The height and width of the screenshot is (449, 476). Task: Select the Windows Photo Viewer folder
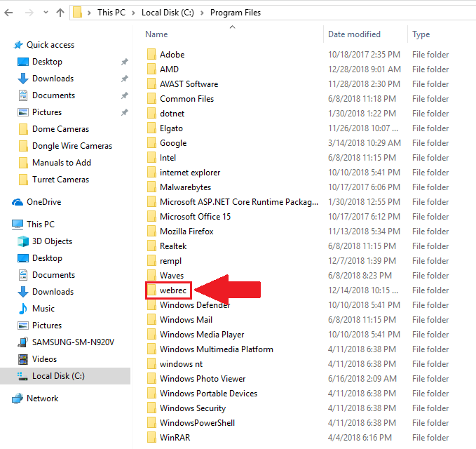pos(203,379)
